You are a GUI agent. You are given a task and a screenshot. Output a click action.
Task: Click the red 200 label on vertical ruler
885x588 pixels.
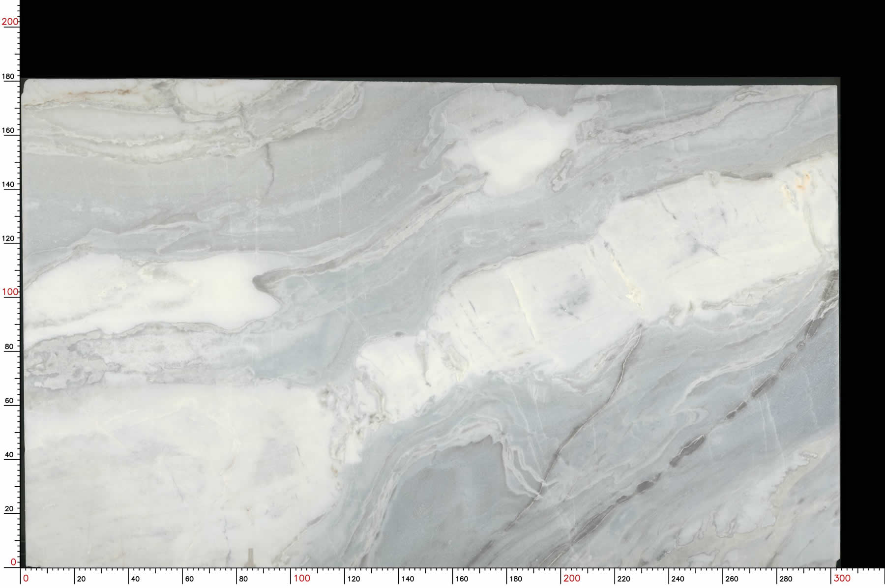coord(10,22)
